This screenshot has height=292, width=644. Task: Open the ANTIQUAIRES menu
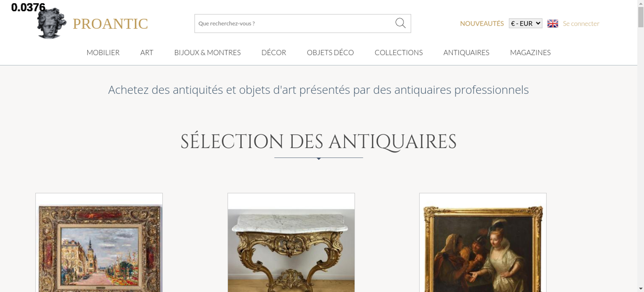(466, 52)
